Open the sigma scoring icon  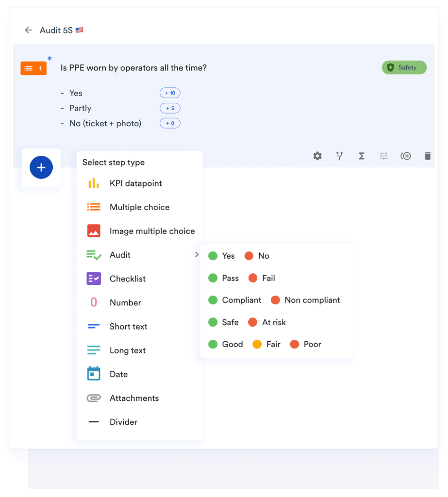coord(362,156)
